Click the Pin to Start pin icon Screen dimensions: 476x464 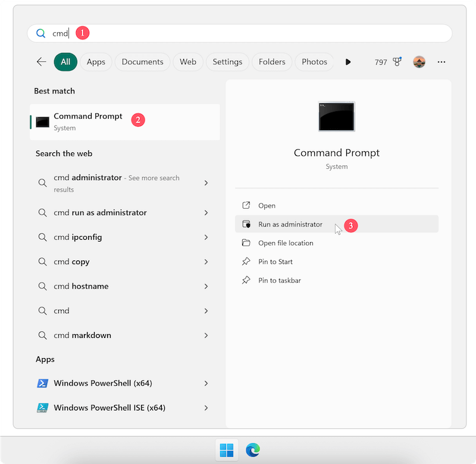pos(246,261)
